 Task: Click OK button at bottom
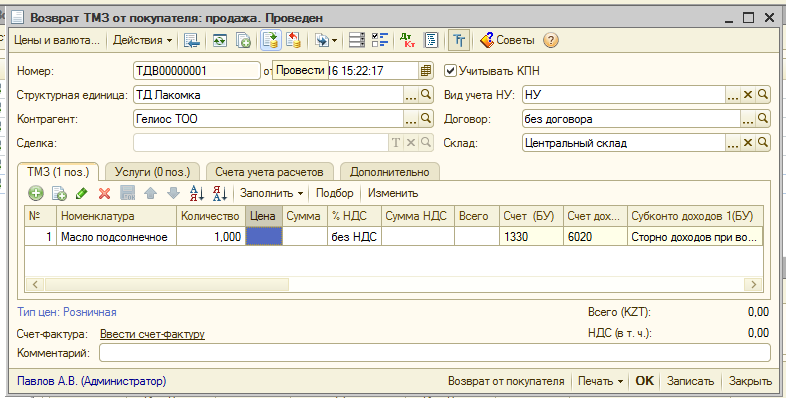[645, 381]
